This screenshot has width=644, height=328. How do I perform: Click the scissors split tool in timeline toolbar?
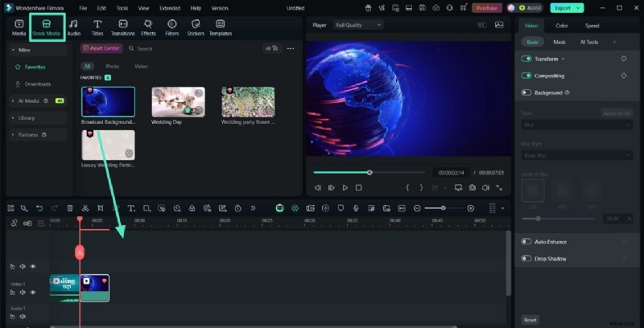(x=85, y=208)
